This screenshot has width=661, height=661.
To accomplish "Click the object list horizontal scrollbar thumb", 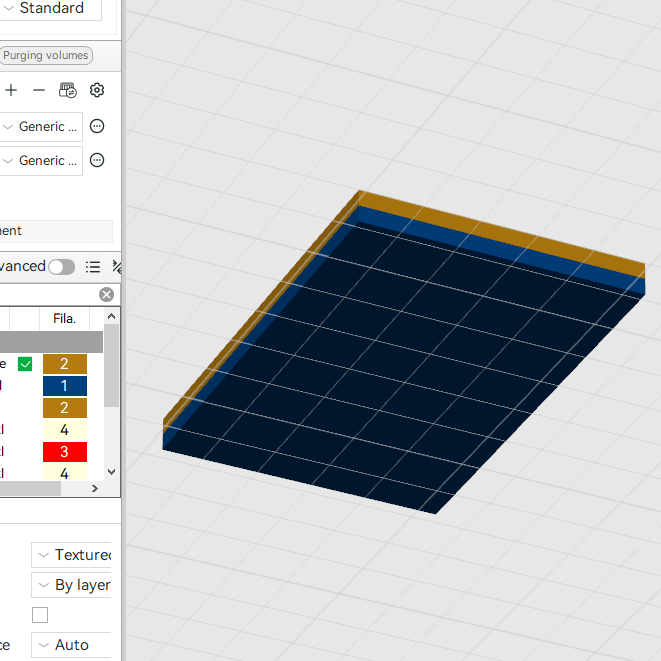I will [x=30, y=488].
